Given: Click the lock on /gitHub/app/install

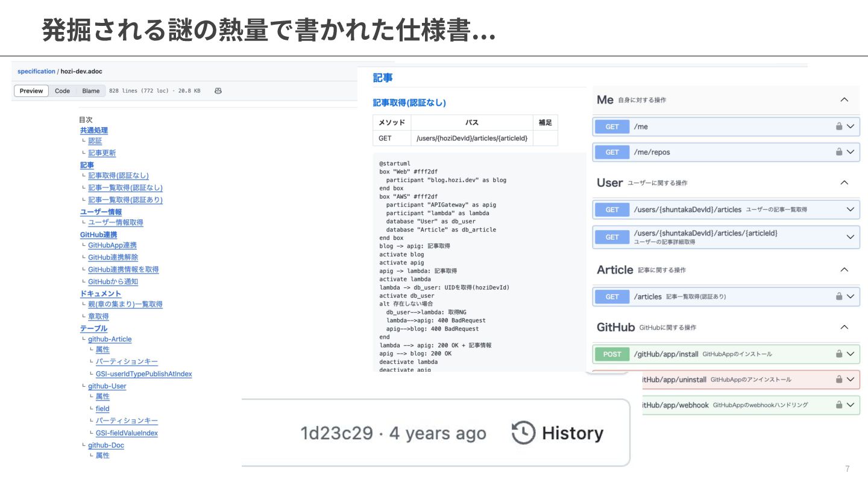Looking at the screenshot, I should (x=838, y=354).
